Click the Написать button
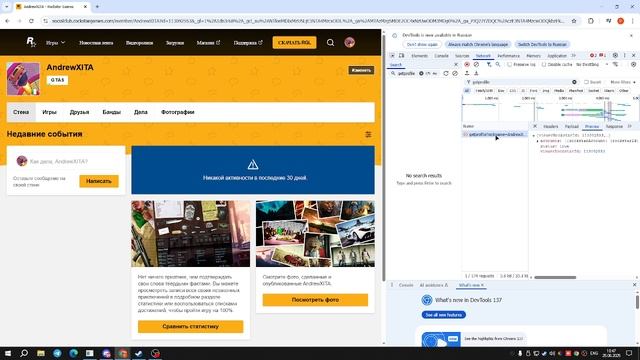640x360 pixels. [x=99, y=181]
